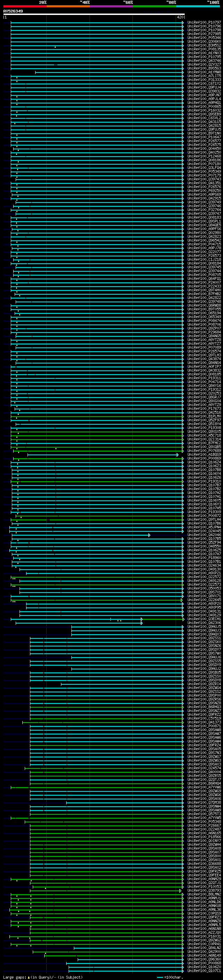Image resolution: width=223 pixels, height=980 pixels.
Task: Click the cyan ~100% legend color segment
Action: click(x=198, y=6)
